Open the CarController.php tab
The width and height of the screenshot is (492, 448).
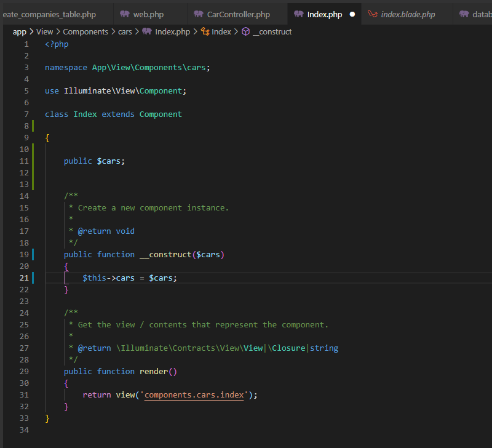[x=238, y=14]
